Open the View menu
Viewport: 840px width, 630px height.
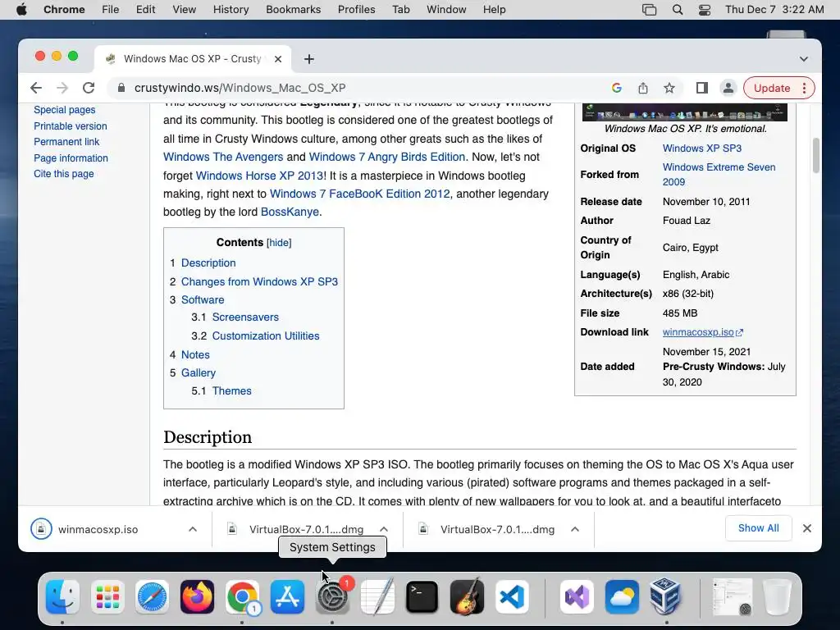click(185, 10)
